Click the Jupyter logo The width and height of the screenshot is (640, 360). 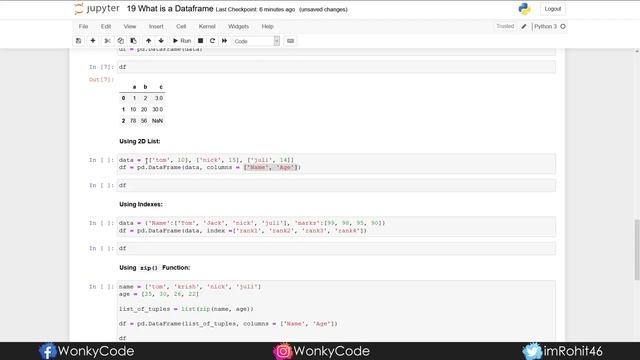[97, 9]
